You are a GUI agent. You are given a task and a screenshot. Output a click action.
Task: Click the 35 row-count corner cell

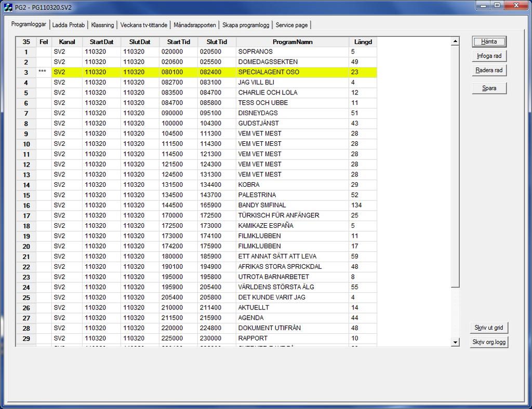click(26, 42)
